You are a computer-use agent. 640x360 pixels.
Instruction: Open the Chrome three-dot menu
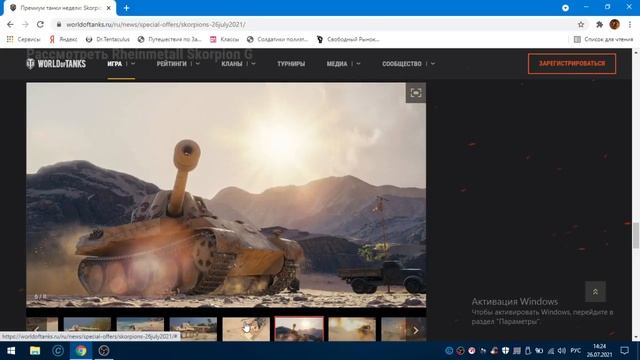[630, 24]
